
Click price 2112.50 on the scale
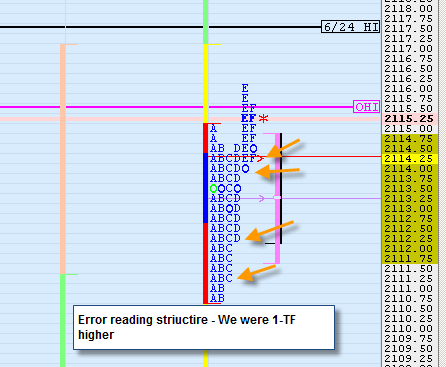coord(409,229)
